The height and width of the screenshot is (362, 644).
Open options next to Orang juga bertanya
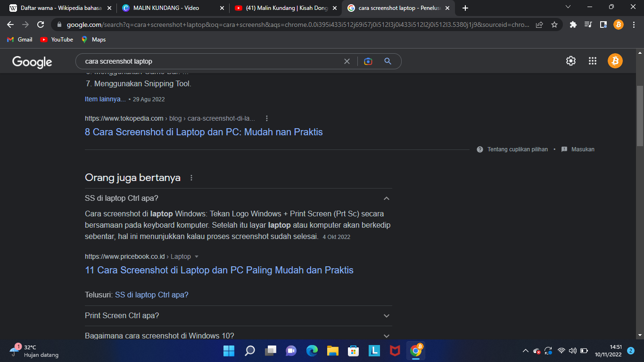(191, 178)
